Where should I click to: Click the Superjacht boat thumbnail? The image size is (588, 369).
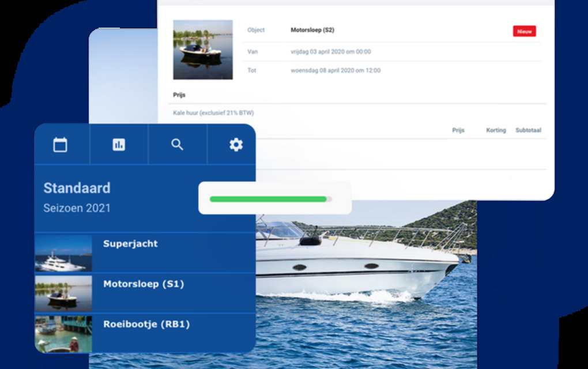point(63,253)
